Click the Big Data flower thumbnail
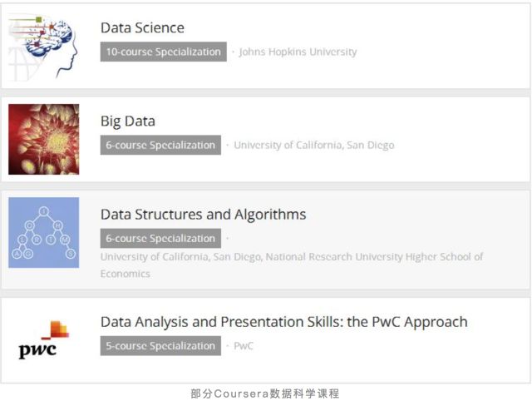Screen dimensions: 532x401 pyautogui.click(x=43, y=139)
